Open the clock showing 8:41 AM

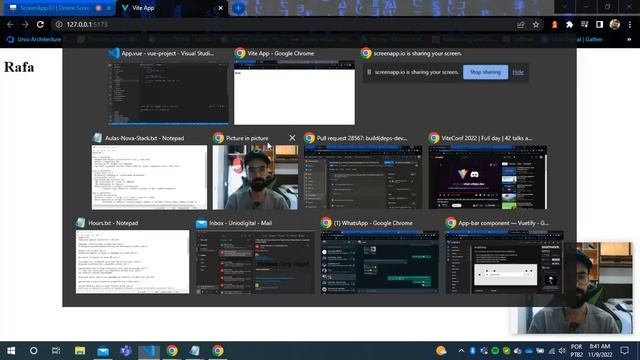click(x=600, y=351)
